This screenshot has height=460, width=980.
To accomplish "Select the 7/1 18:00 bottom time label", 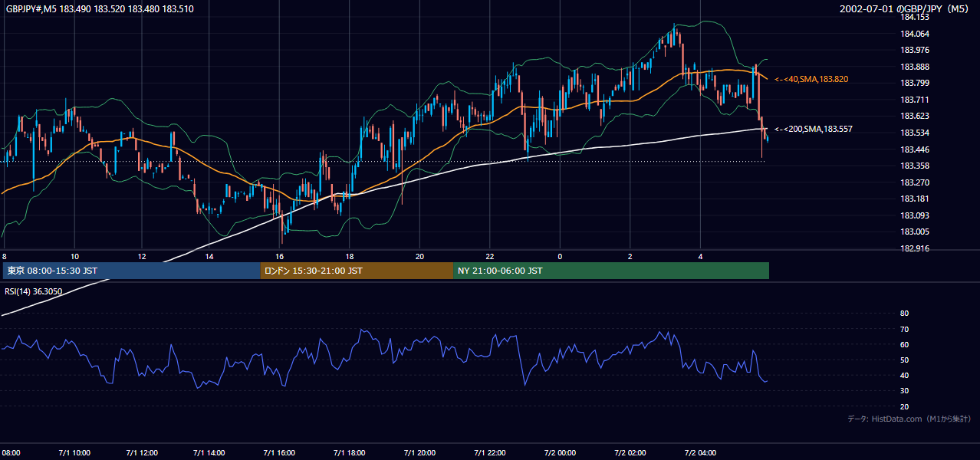I will [x=350, y=453].
